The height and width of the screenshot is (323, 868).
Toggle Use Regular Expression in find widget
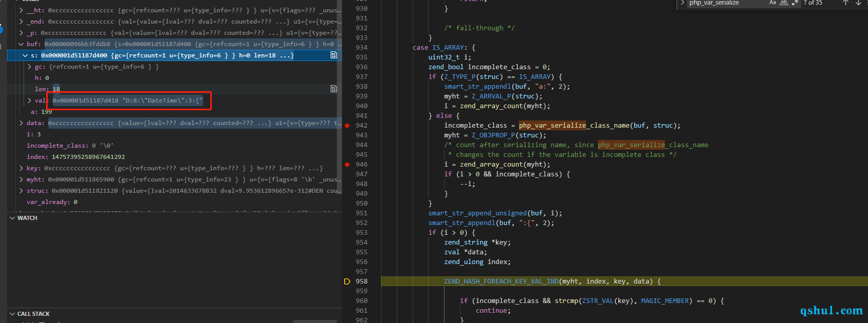click(795, 3)
